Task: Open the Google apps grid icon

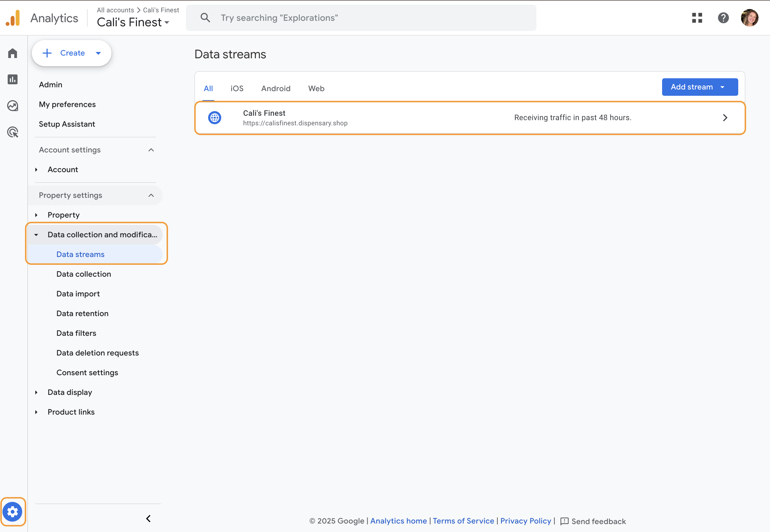Action: [697, 18]
